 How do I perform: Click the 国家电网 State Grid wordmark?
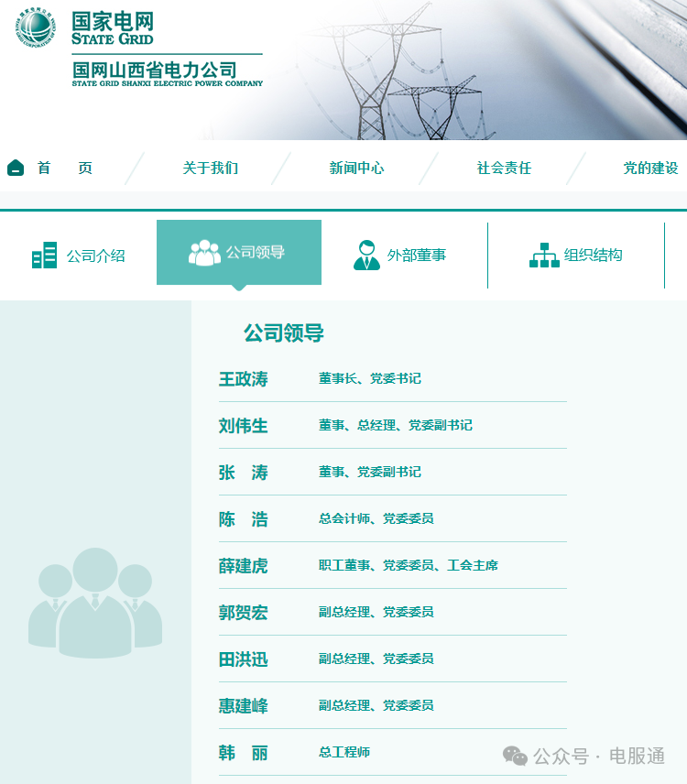click(x=113, y=28)
